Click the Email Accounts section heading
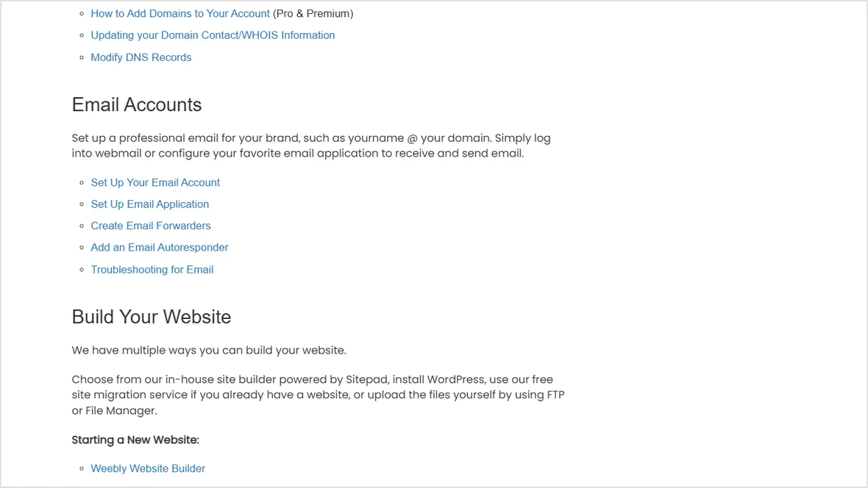This screenshot has height=488, width=868. pyautogui.click(x=137, y=104)
